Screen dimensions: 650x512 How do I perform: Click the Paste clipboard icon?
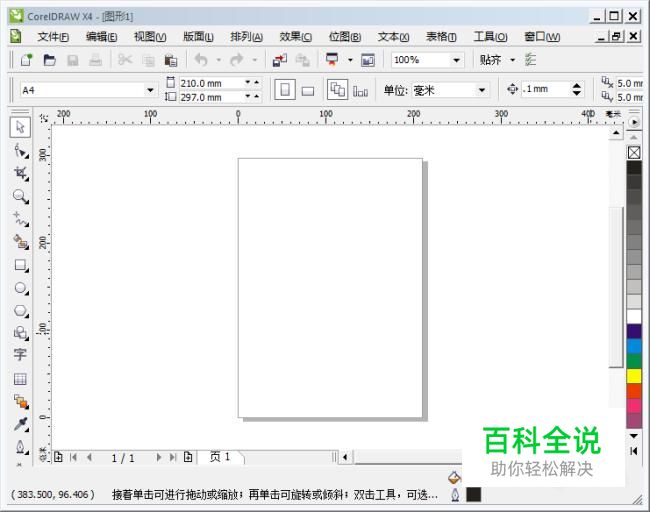tap(170, 61)
